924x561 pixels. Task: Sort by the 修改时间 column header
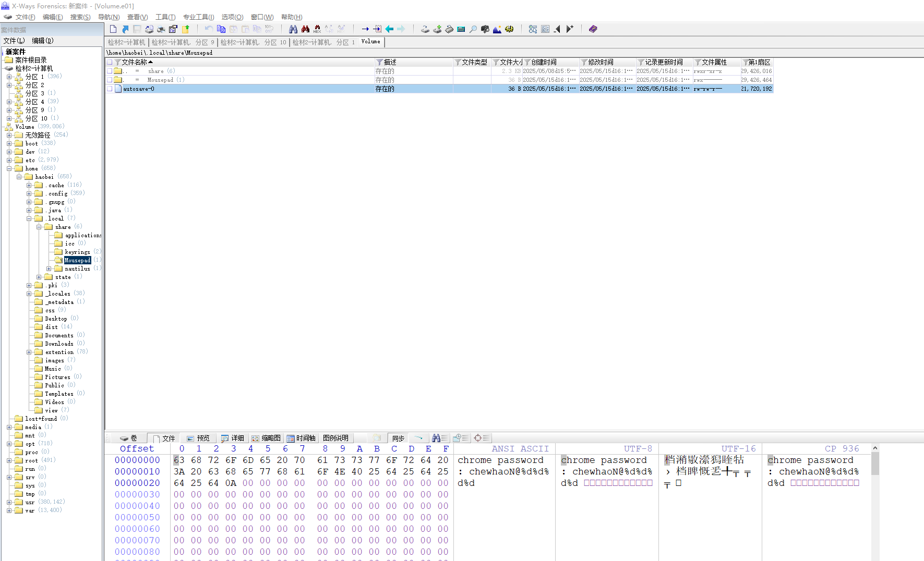(601, 62)
